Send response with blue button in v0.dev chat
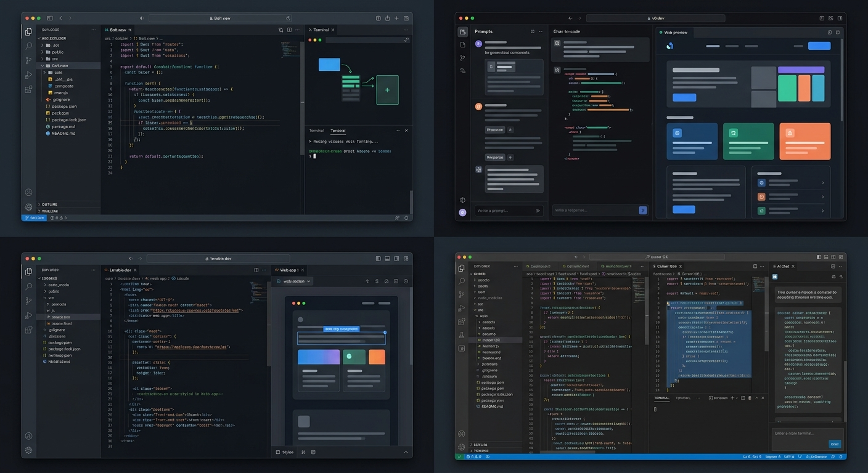868x473 pixels. click(643, 210)
